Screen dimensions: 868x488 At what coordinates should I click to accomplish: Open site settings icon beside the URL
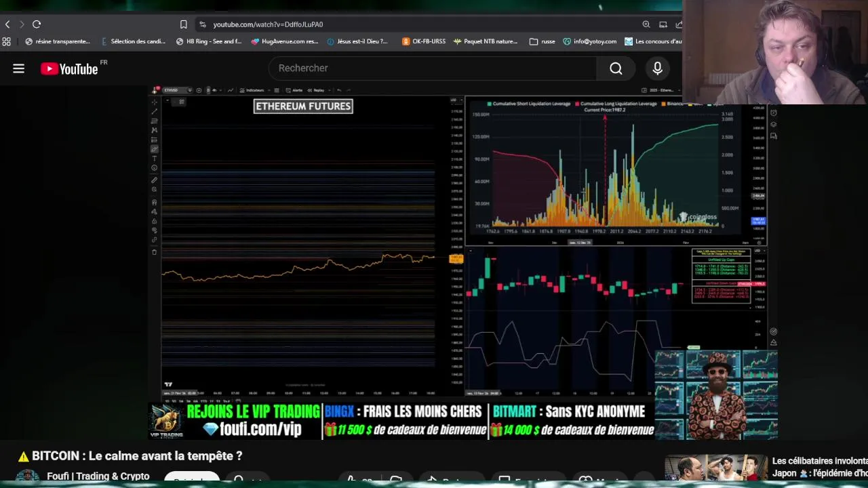tap(202, 24)
